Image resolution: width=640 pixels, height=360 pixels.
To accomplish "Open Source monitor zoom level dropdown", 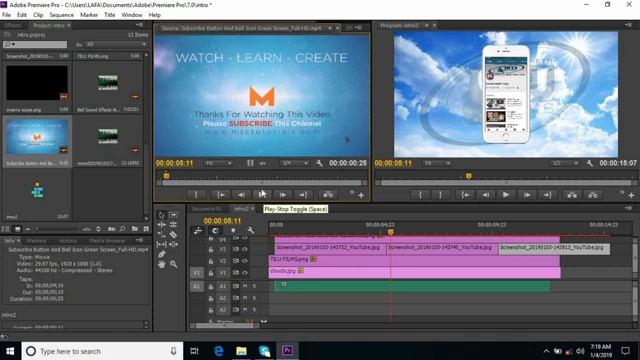I will point(219,163).
